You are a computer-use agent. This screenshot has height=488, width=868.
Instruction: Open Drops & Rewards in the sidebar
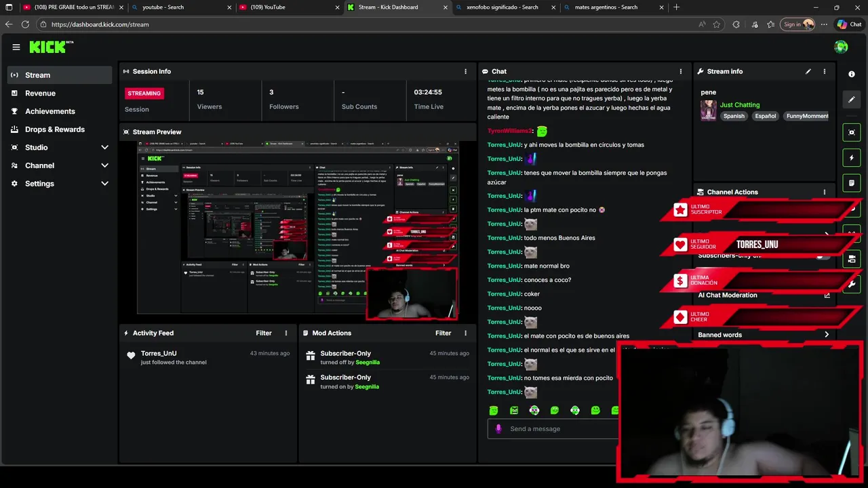[60, 129]
